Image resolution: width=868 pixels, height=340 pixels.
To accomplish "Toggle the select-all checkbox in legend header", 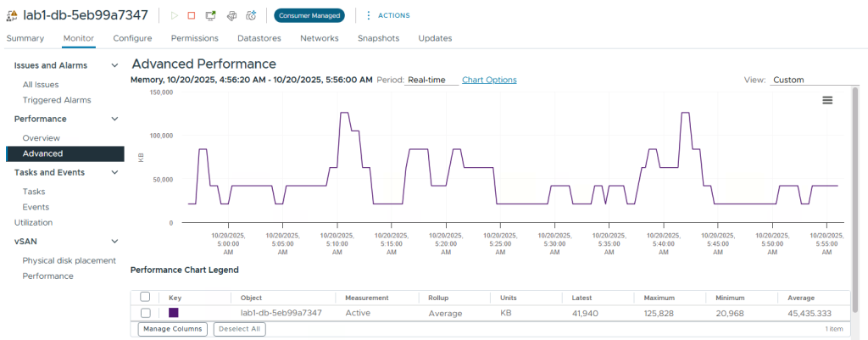I will (x=145, y=298).
